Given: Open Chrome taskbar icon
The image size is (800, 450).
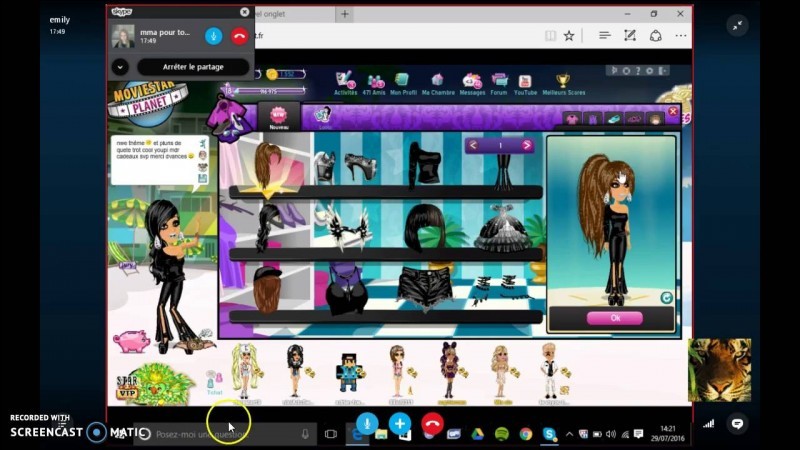Looking at the screenshot, I should click(x=526, y=434).
